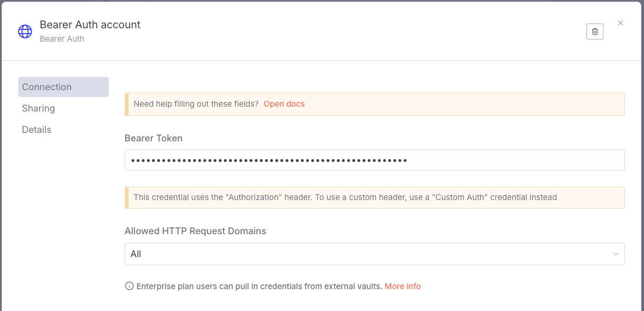Go to the Details section
The height and width of the screenshot is (311, 644).
pyautogui.click(x=37, y=130)
